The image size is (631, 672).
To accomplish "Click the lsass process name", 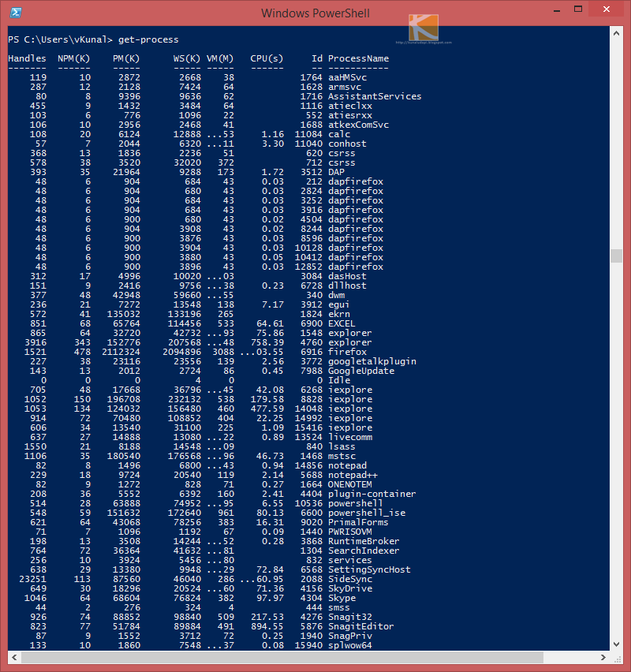I will click(342, 446).
